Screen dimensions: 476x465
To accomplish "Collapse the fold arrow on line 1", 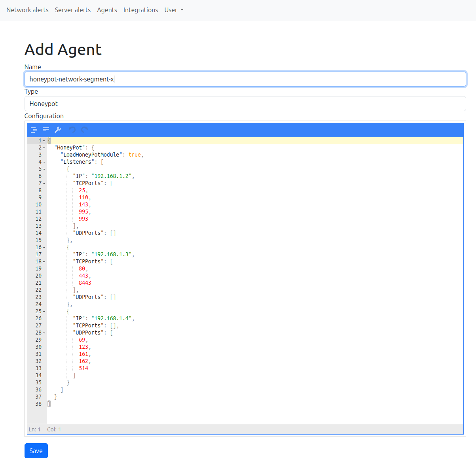I will (44, 141).
